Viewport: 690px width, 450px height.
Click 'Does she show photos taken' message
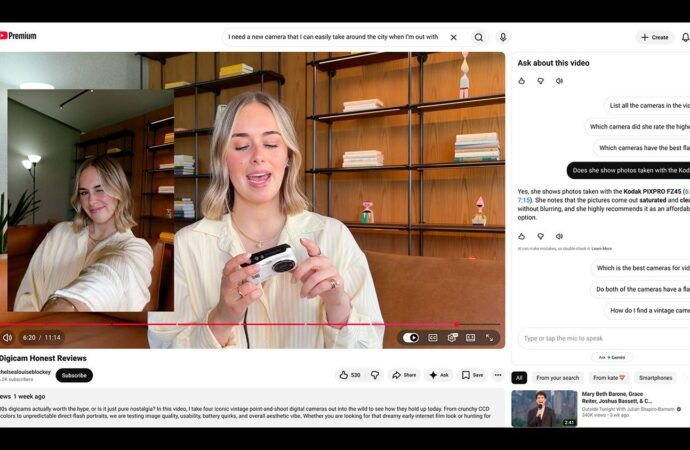tap(629, 170)
